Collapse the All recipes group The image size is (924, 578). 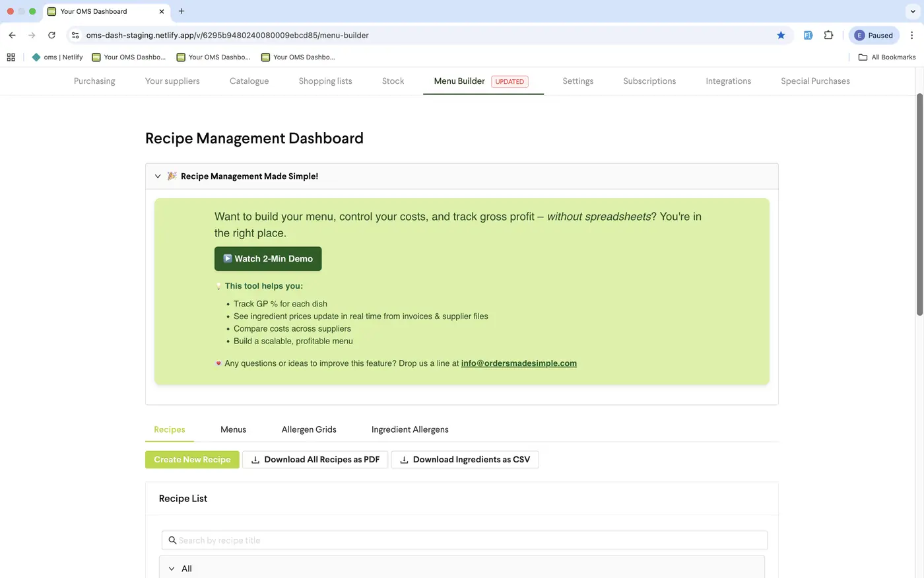tap(172, 569)
